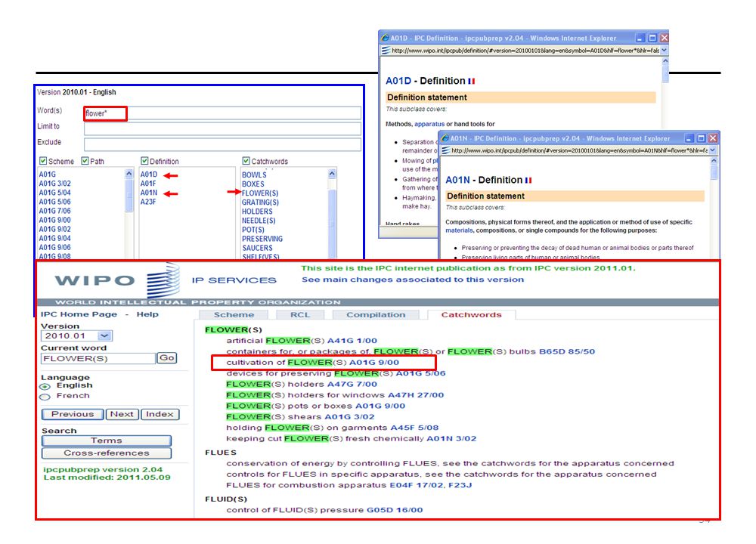The height and width of the screenshot is (544, 756).
Task: Switch to the RCL tab
Action: (300, 314)
